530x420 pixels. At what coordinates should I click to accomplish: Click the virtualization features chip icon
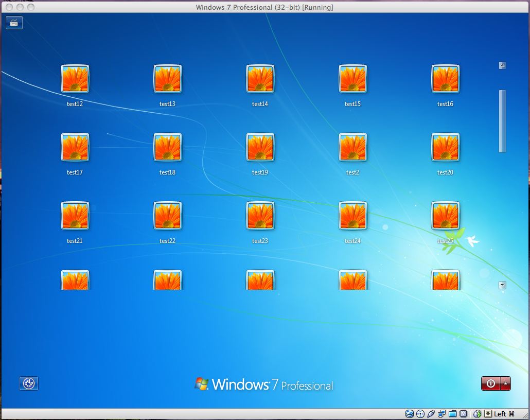click(x=464, y=413)
